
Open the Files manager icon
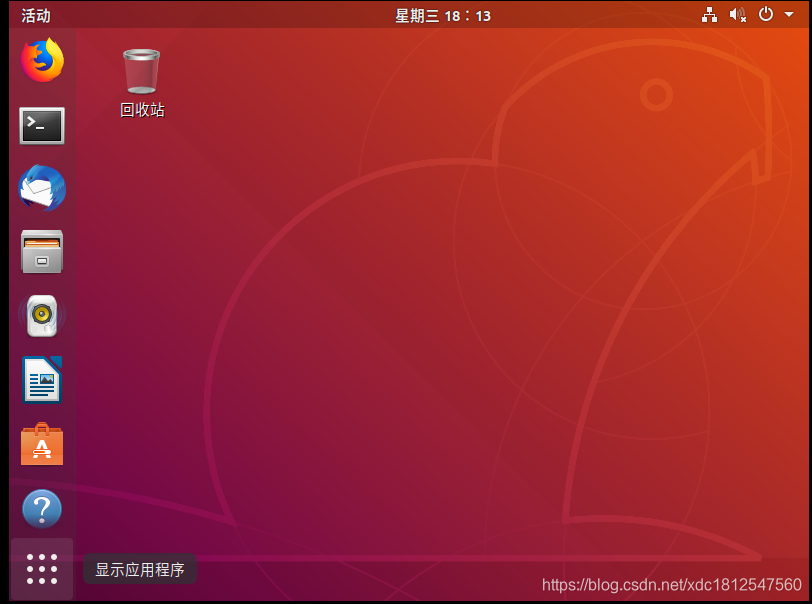(x=42, y=252)
